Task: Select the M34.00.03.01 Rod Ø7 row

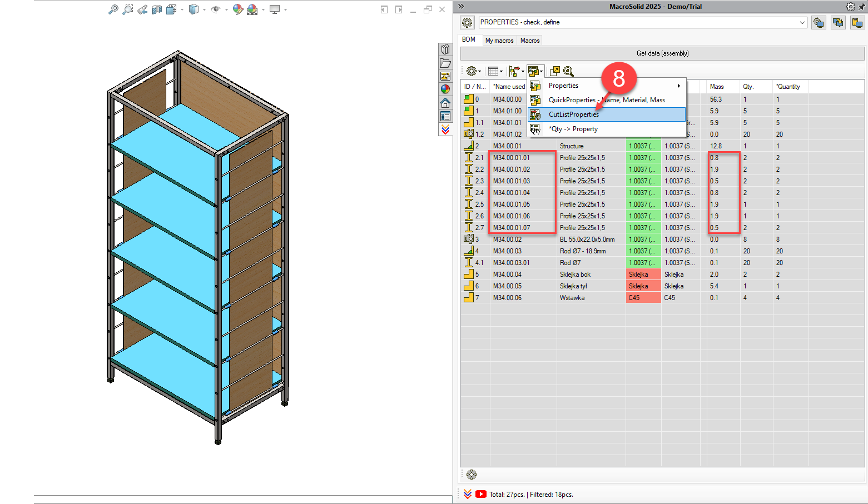Action: (x=662, y=263)
